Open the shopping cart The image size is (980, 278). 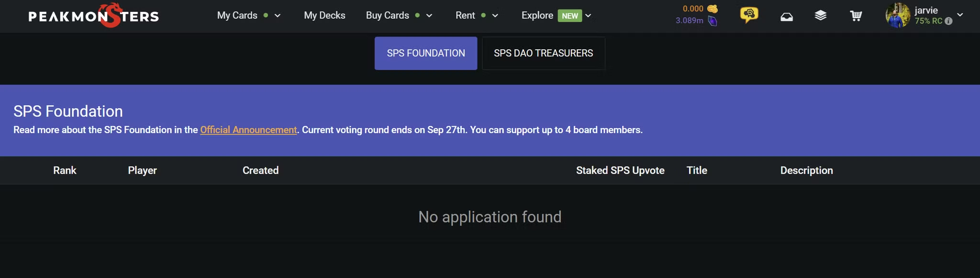click(x=856, y=16)
